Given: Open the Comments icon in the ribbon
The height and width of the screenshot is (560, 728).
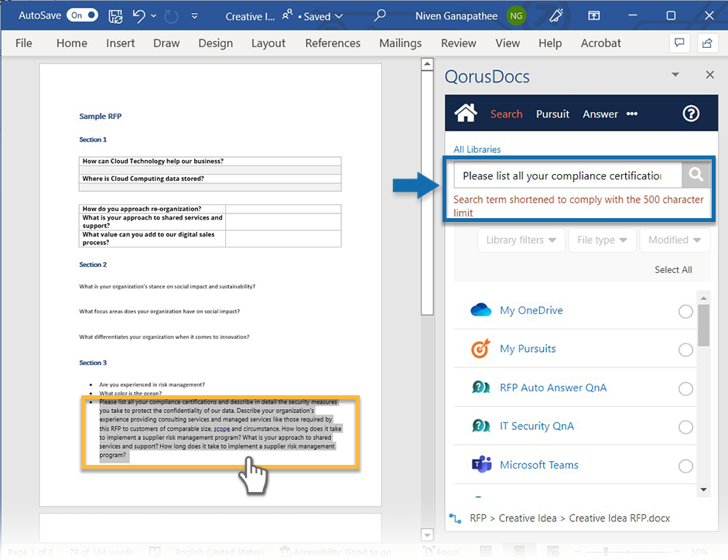Looking at the screenshot, I should coord(679,43).
